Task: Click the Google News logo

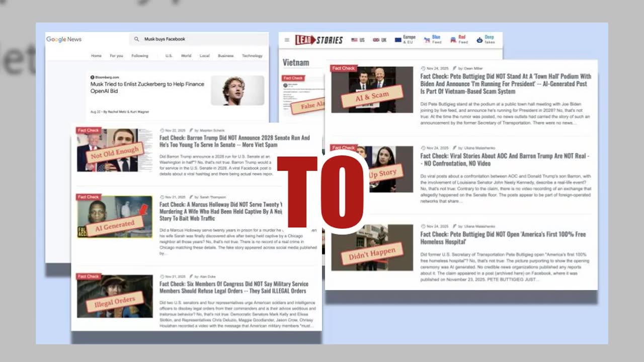Action: pos(64,39)
